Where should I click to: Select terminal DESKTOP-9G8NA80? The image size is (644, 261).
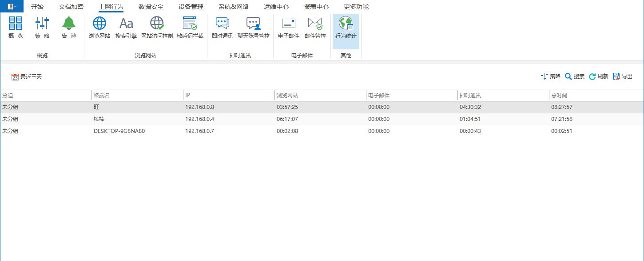click(x=119, y=131)
